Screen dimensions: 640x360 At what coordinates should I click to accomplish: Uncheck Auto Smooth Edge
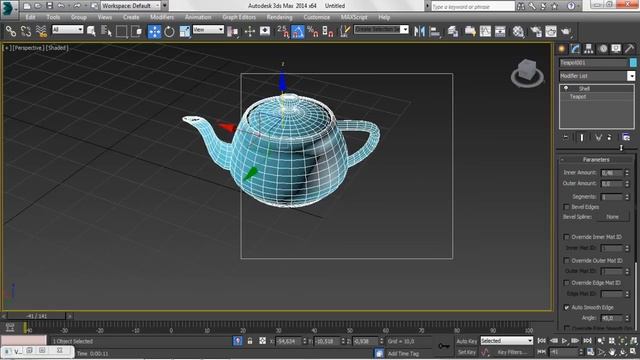point(566,307)
